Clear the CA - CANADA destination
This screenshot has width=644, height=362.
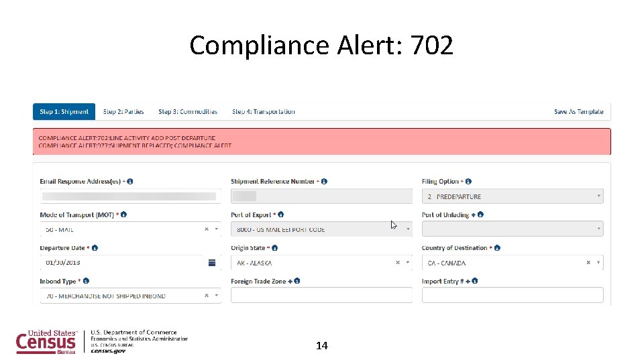[588, 263]
